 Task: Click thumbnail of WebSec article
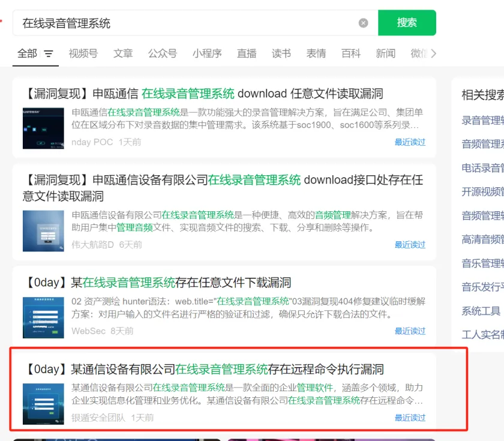43,317
